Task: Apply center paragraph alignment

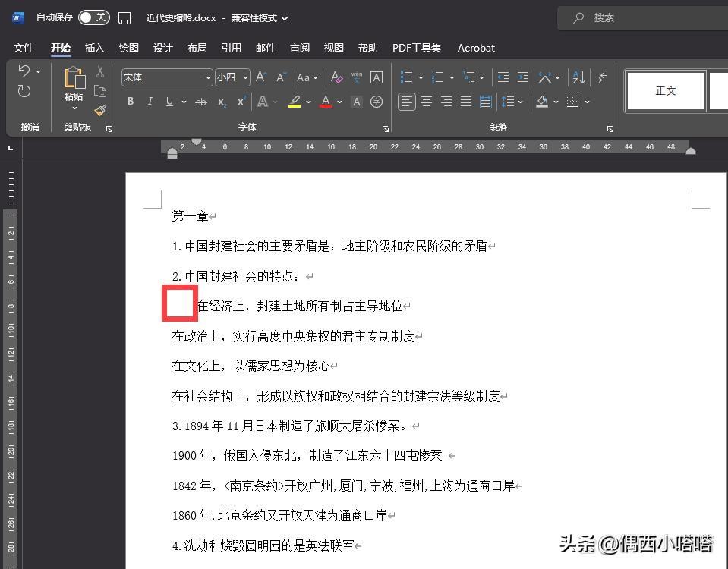Action: click(x=427, y=101)
